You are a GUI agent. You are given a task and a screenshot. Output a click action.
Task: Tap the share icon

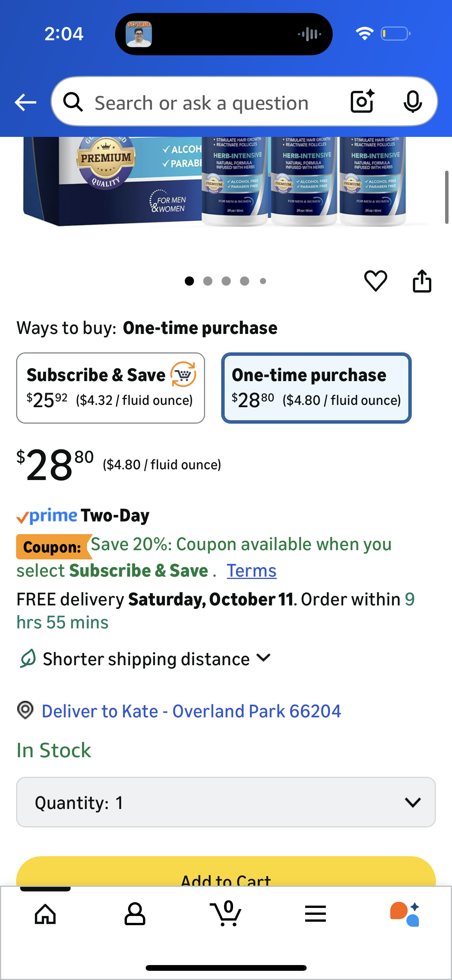coord(422,281)
